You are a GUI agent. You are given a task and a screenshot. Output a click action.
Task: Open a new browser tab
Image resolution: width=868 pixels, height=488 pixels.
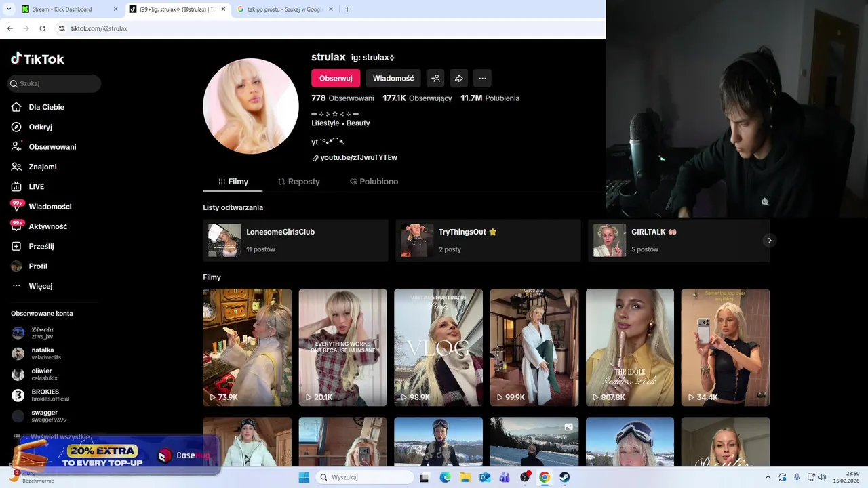347,9
